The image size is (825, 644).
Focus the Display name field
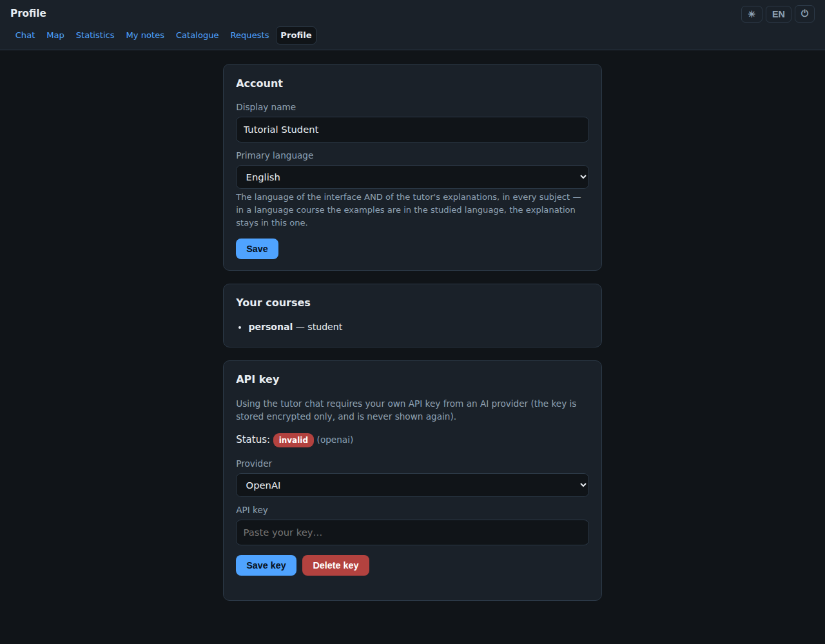pyautogui.click(x=412, y=130)
